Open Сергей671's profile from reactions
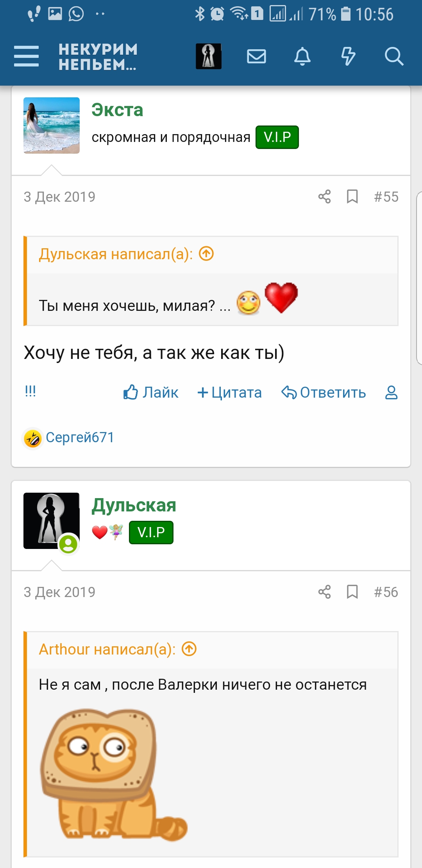 point(80,437)
